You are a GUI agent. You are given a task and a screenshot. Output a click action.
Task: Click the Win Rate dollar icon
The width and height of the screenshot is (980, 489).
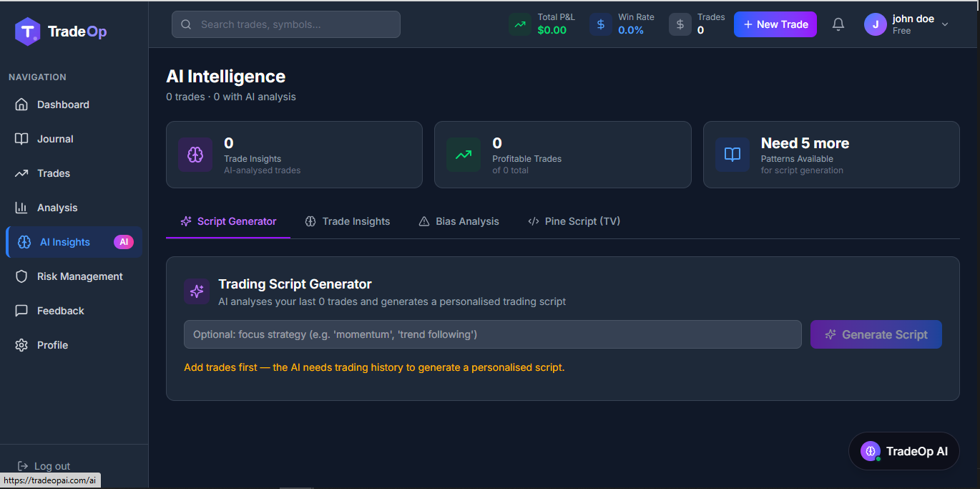point(601,24)
